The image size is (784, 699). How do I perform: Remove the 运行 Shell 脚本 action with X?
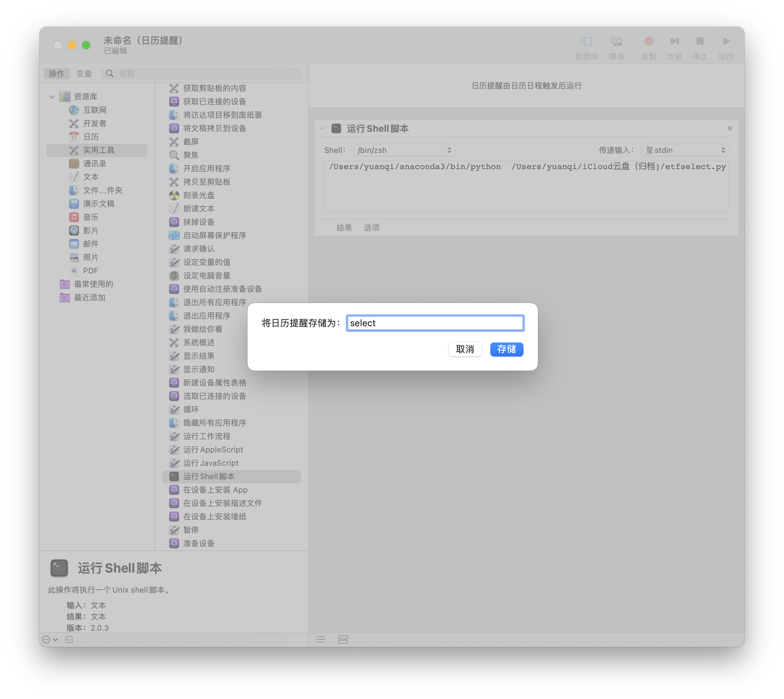[x=729, y=128]
